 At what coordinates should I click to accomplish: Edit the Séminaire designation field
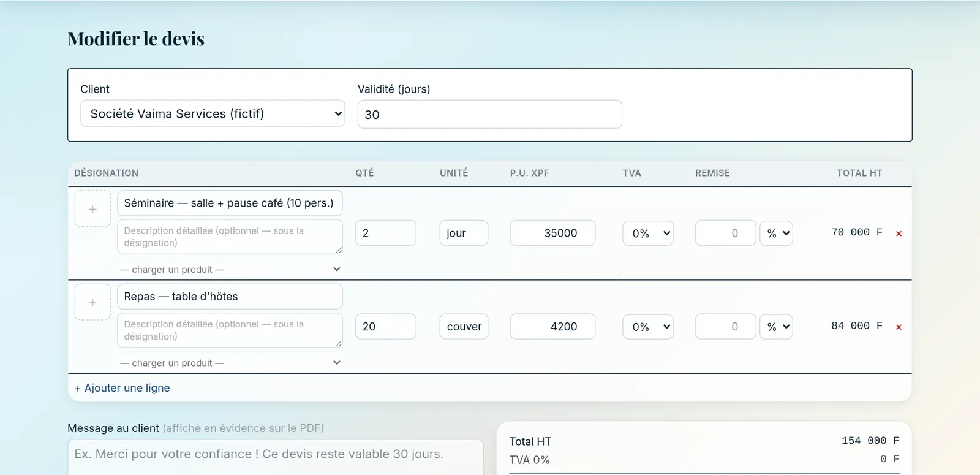tap(230, 203)
